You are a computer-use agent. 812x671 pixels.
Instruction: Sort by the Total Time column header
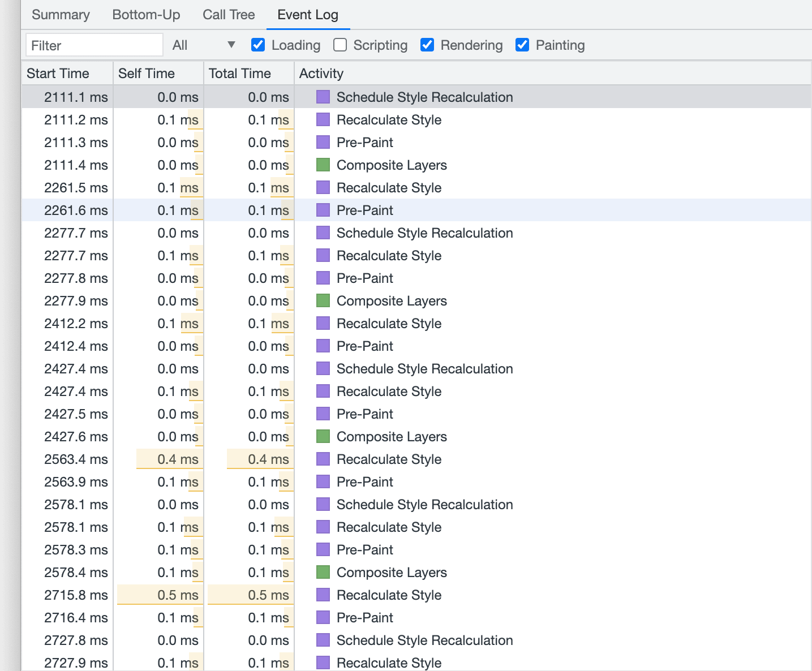[x=249, y=74]
